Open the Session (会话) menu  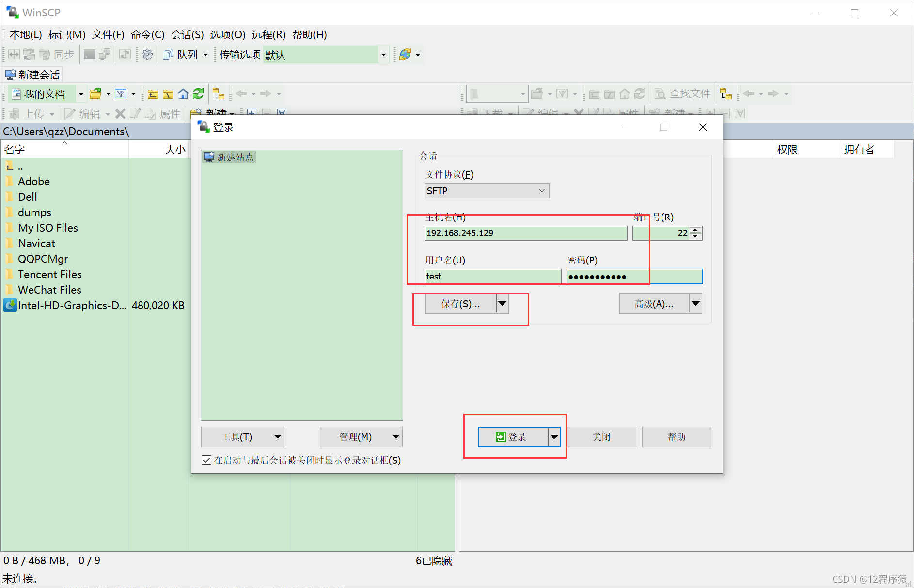(x=188, y=34)
